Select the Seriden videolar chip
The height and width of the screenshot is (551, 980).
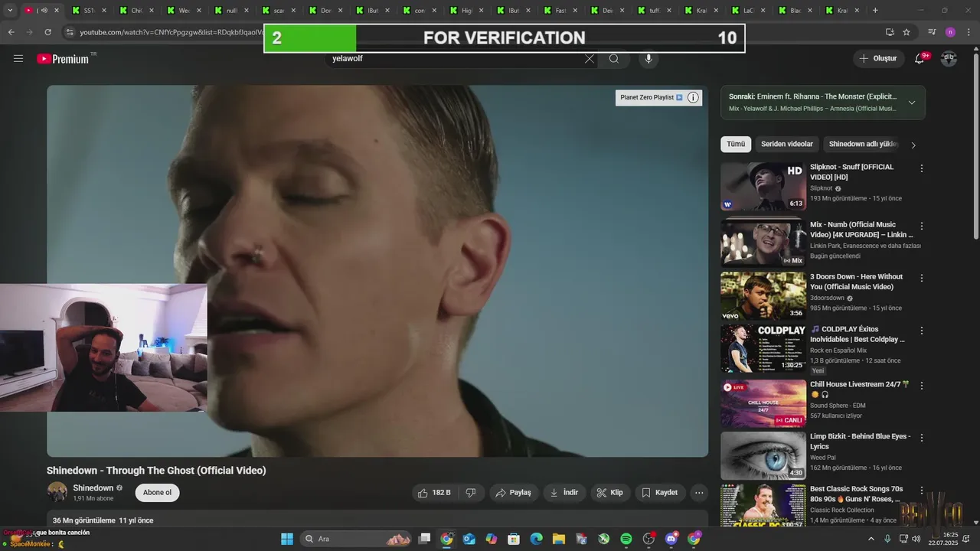click(x=787, y=144)
